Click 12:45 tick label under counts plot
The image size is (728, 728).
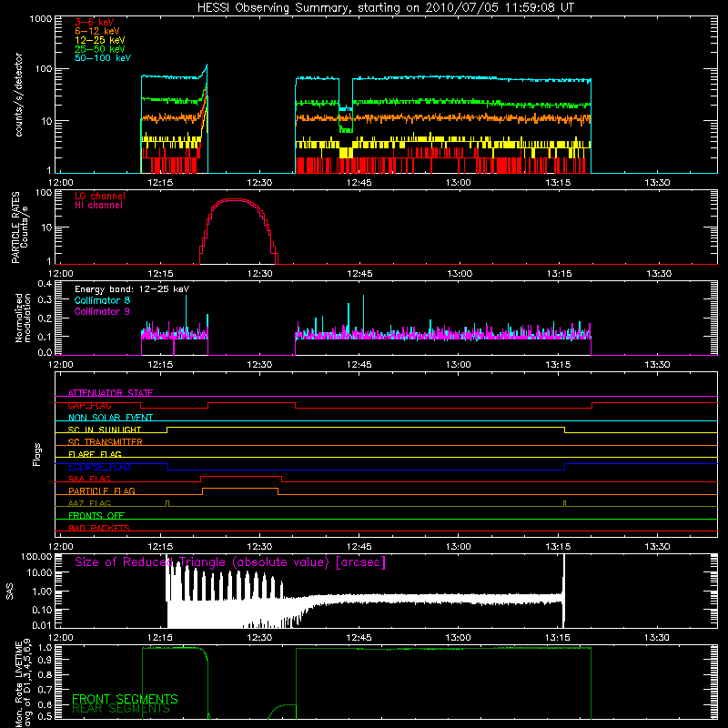click(359, 183)
